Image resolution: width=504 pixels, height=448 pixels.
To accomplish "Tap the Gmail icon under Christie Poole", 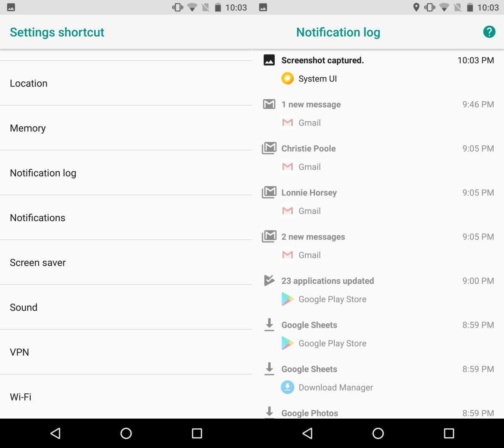I will 287,167.
